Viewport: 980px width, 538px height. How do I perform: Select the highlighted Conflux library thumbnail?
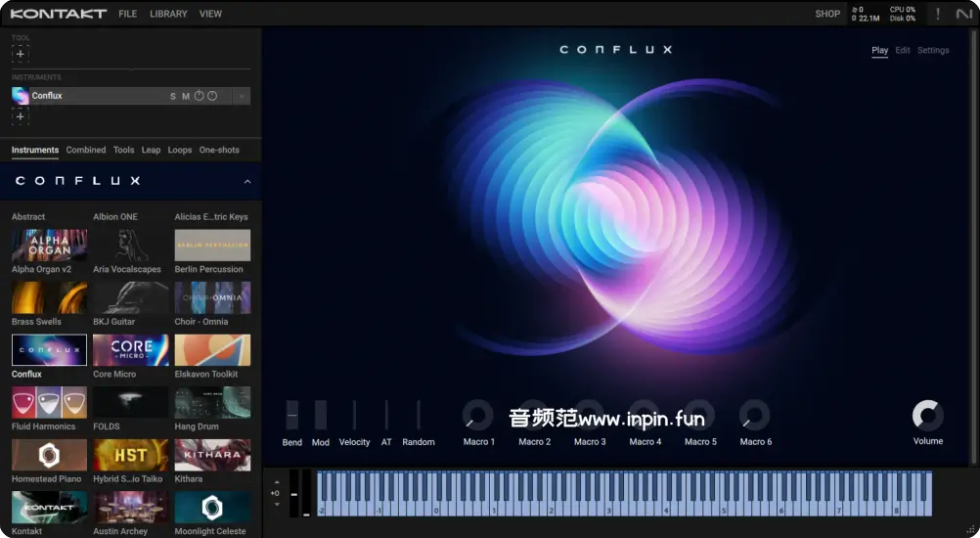pyautogui.click(x=49, y=350)
